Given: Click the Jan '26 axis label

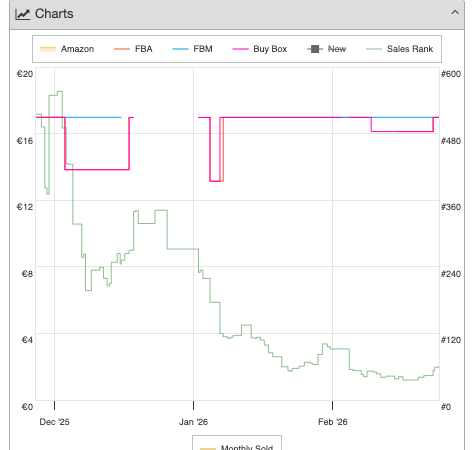Looking at the screenshot, I should [x=193, y=422].
